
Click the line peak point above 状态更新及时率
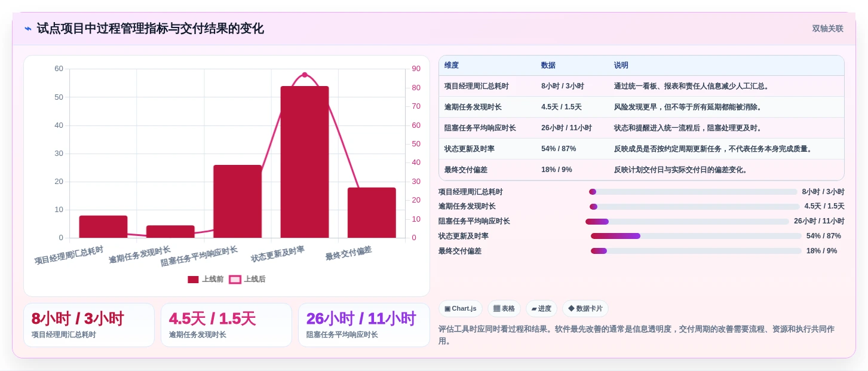point(305,75)
